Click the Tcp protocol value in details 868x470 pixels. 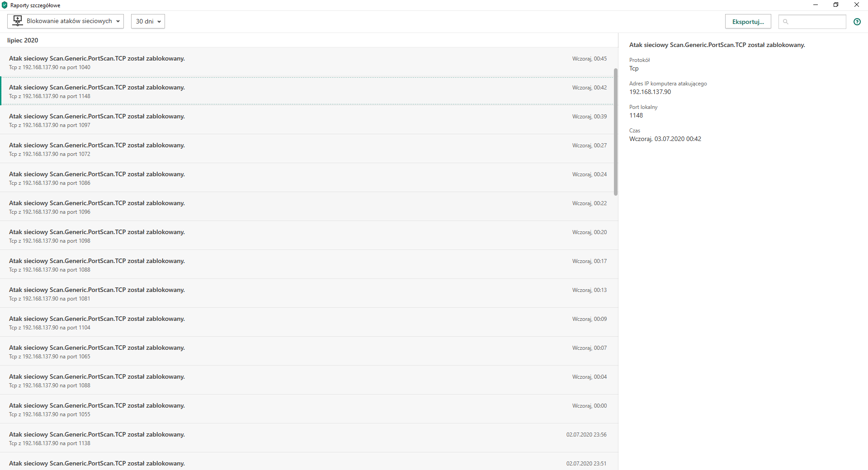tap(634, 68)
